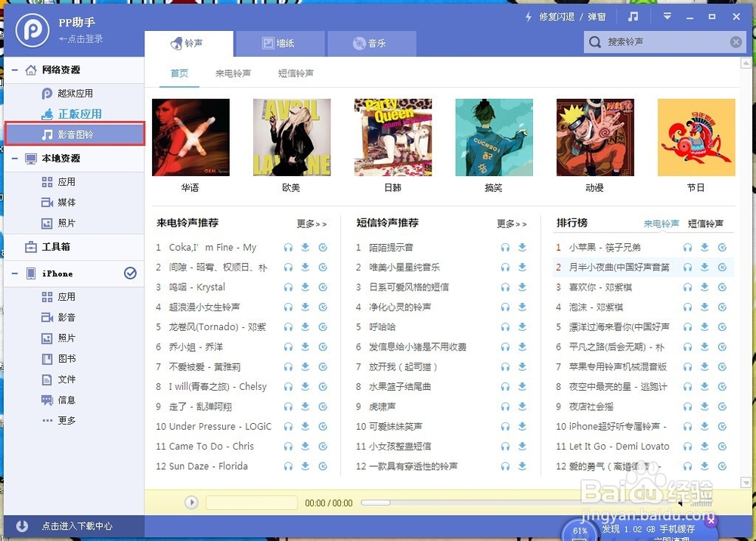Screen dimensions: 756x541
Task: Preview Coka,I'm Fine ringtone with headphone icon
Action: click(288, 248)
